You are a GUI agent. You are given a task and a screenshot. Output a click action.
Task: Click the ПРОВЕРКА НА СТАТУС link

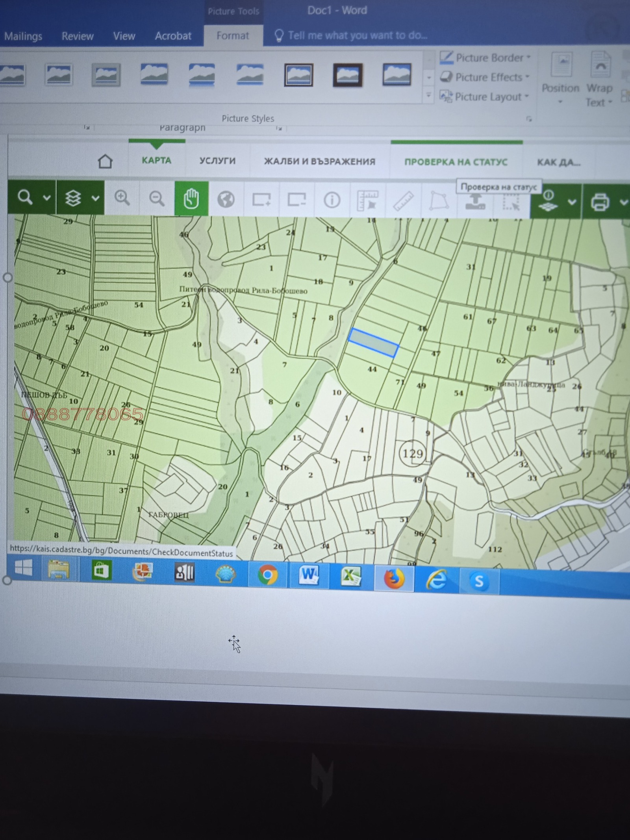pyautogui.click(x=456, y=162)
